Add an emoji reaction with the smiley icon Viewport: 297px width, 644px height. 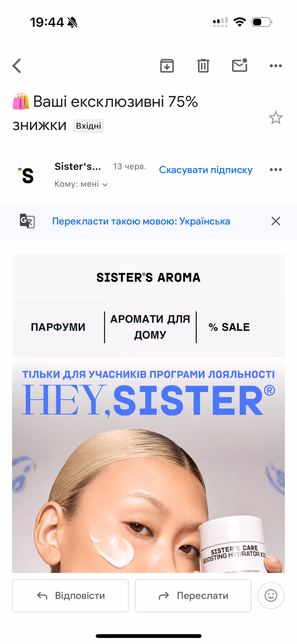(x=271, y=595)
